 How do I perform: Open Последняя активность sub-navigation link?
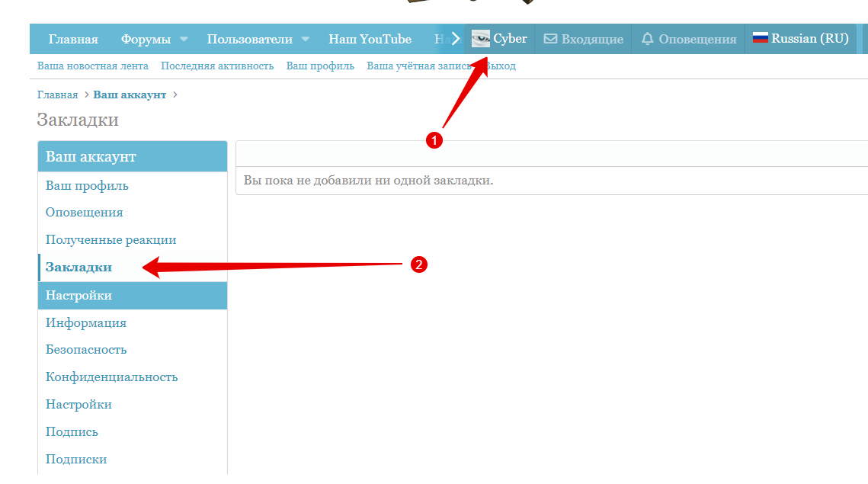pyautogui.click(x=217, y=66)
